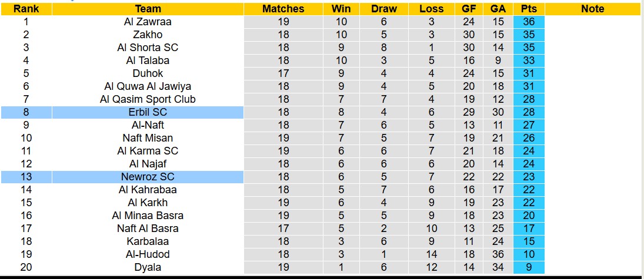
Task: Click the GF column header
Action: pyautogui.click(x=468, y=9)
